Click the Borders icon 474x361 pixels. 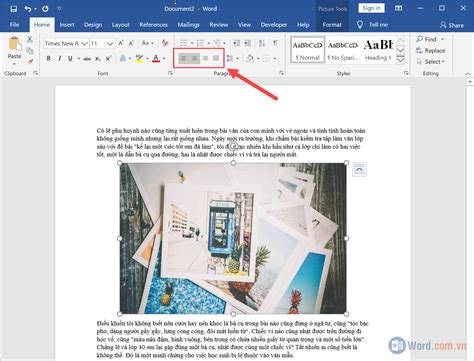(x=267, y=59)
